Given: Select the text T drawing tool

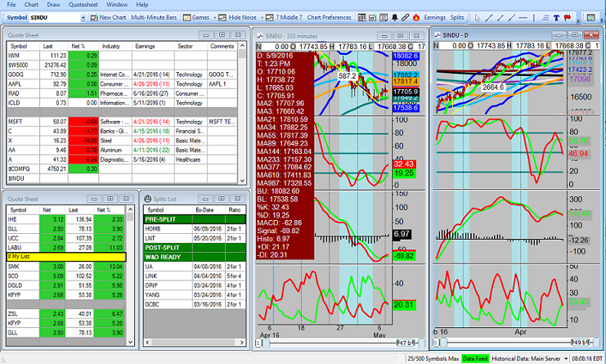Looking at the screenshot, I should 556,18.
